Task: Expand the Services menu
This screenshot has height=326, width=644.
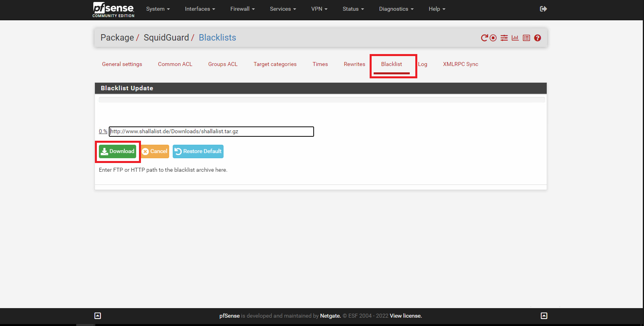Action: (x=283, y=9)
